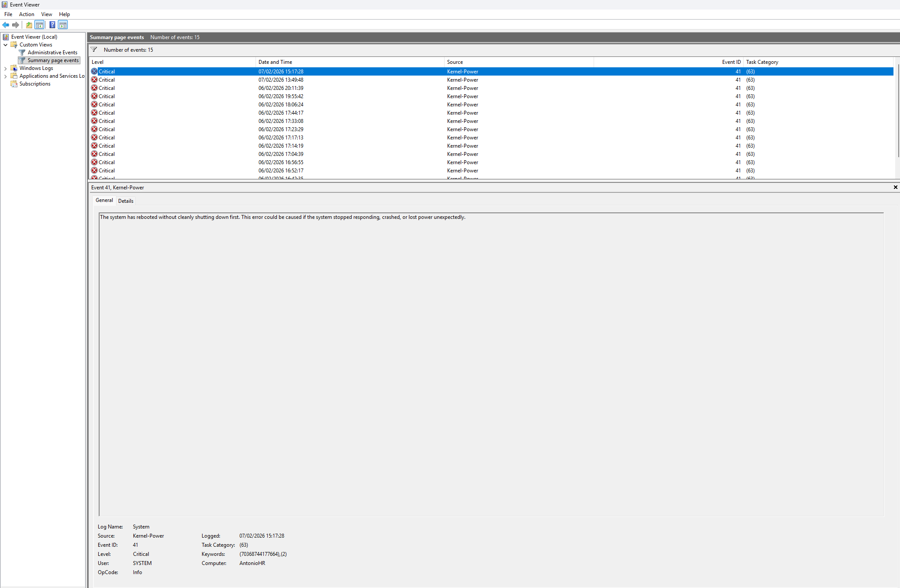Select the Administrative Events custom view
The image size is (900, 588).
coord(52,52)
